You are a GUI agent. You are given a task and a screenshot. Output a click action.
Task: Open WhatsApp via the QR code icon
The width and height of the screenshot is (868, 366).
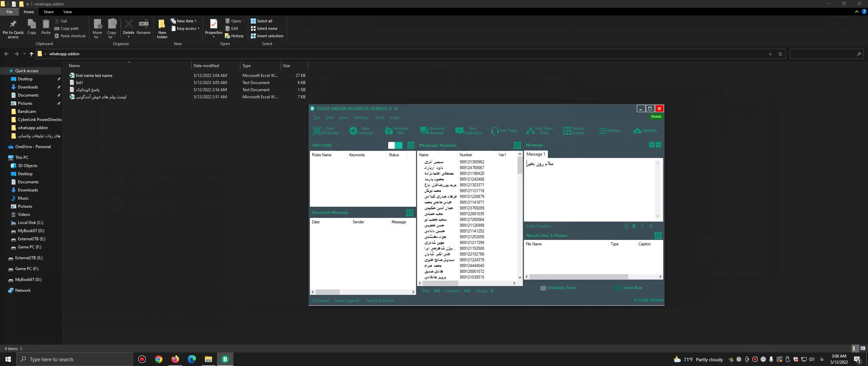[317, 130]
